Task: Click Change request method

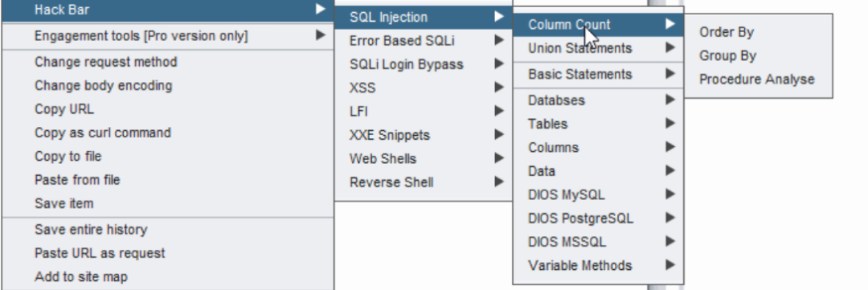Action: tap(168, 61)
